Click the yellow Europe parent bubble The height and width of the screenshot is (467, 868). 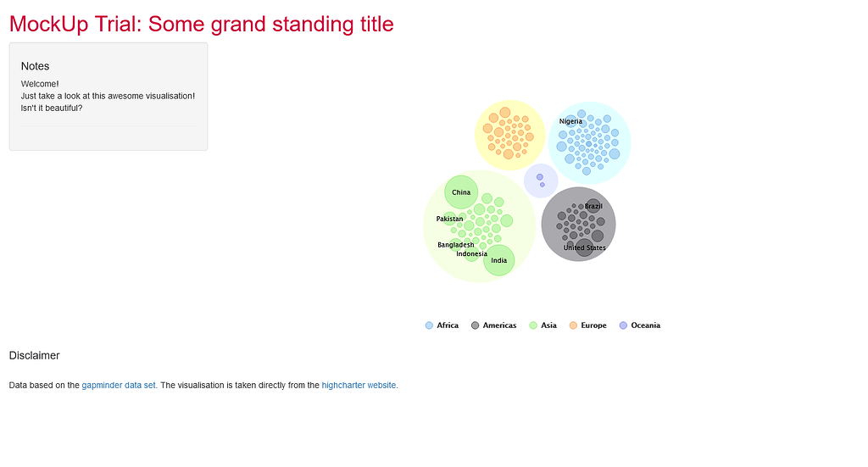pos(509,135)
